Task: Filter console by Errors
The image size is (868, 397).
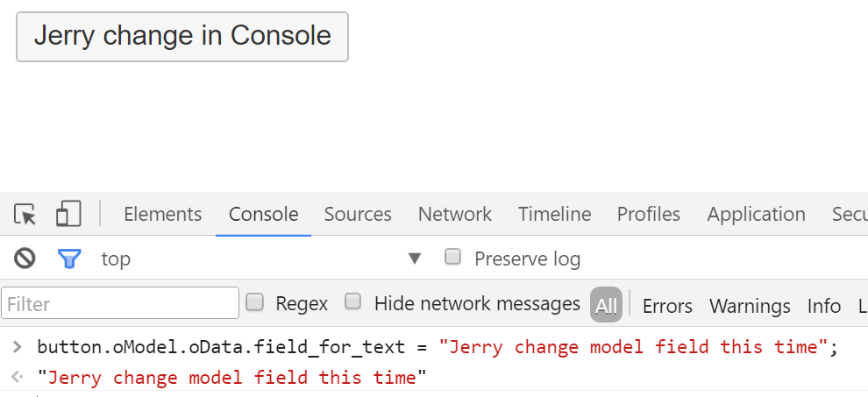Action: 667,306
